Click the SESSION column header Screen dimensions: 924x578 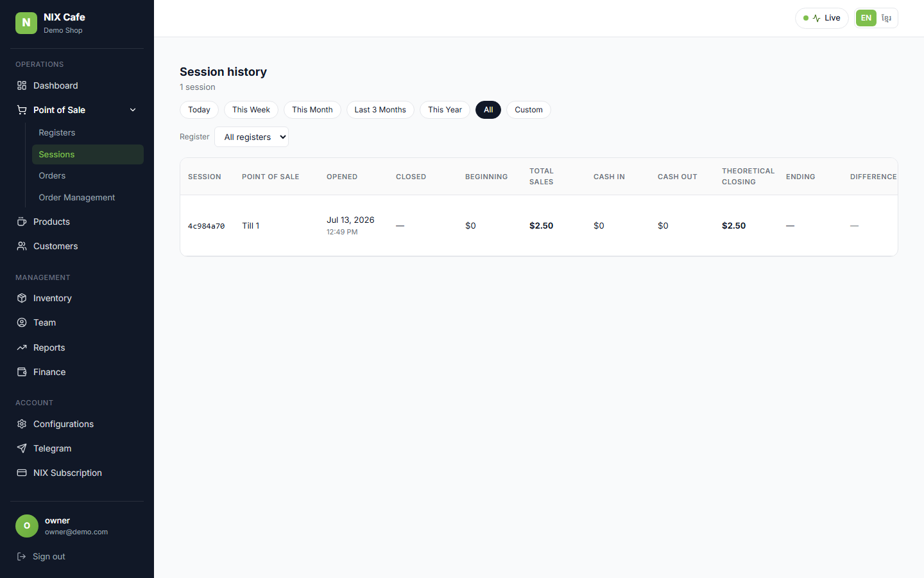click(x=204, y=177)
